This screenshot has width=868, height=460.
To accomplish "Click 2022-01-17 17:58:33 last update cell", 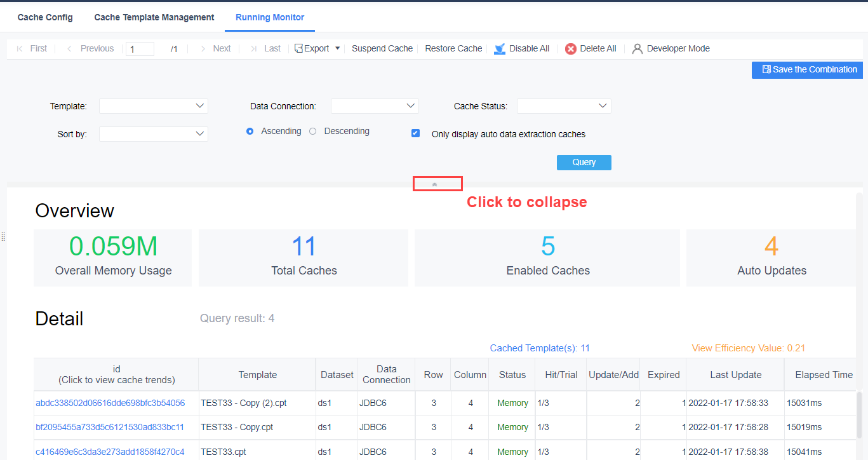I will point(736,403).
